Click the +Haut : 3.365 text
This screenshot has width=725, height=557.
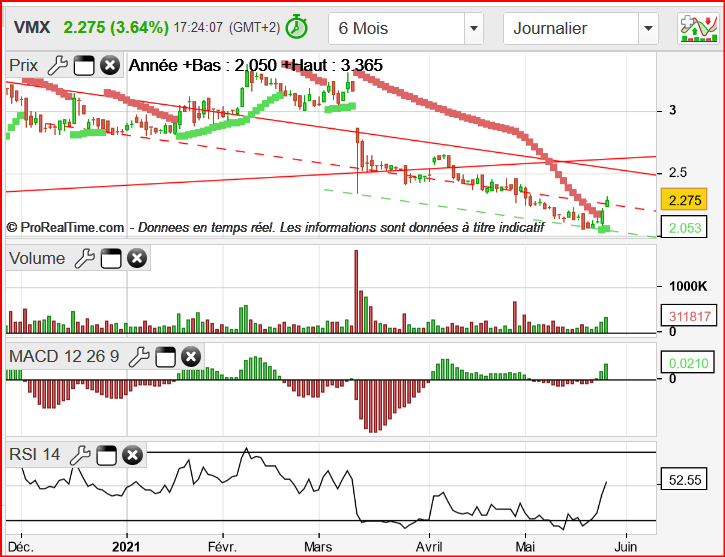click(332, 65)
